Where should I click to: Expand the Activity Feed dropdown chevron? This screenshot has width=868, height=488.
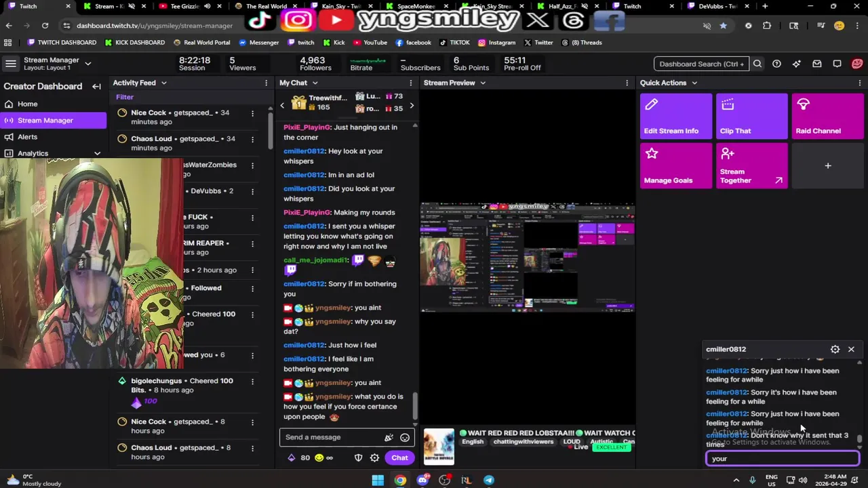tap(163, 83)
